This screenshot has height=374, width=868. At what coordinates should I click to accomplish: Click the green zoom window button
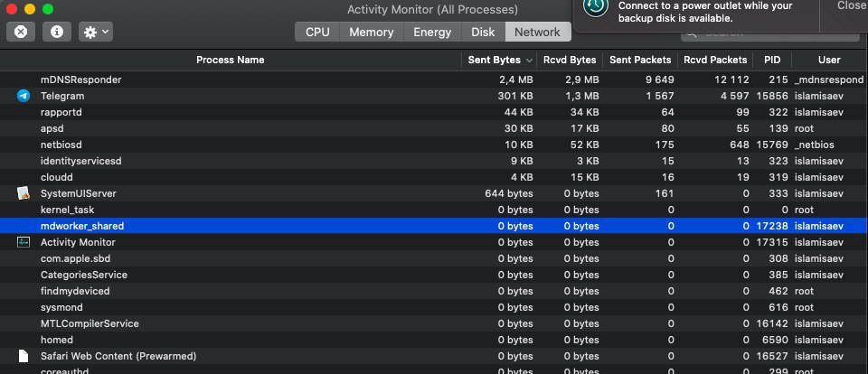pyautogui.click(x=48, y=9)
